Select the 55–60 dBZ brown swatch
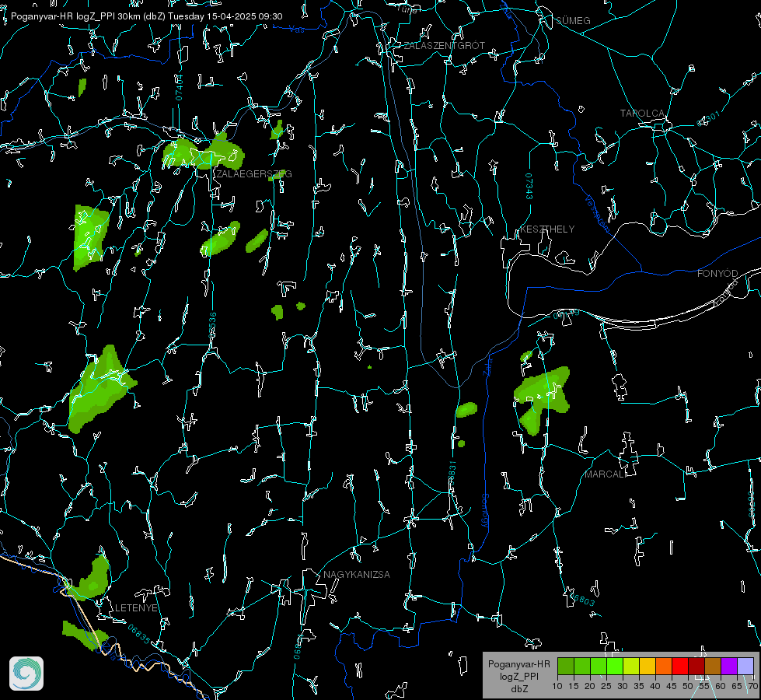The width and height of the screenshot is (761, 700). click(x=713, y=666)
